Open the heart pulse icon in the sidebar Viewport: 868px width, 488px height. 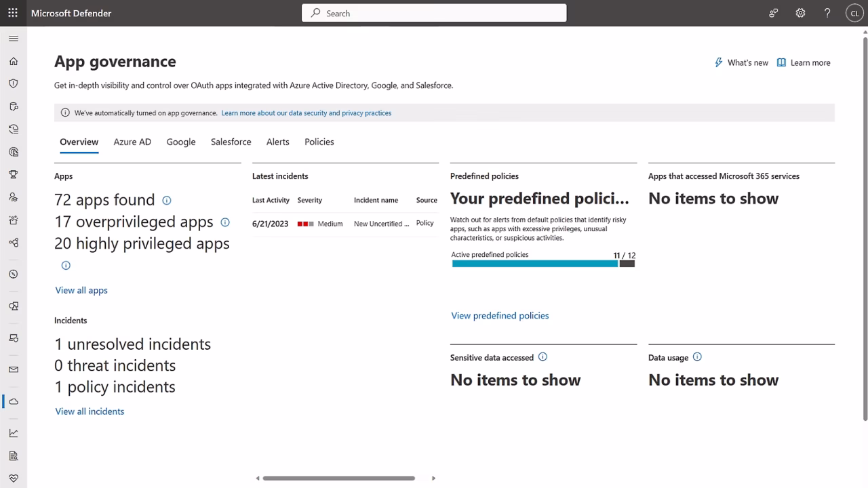[14, 479]
